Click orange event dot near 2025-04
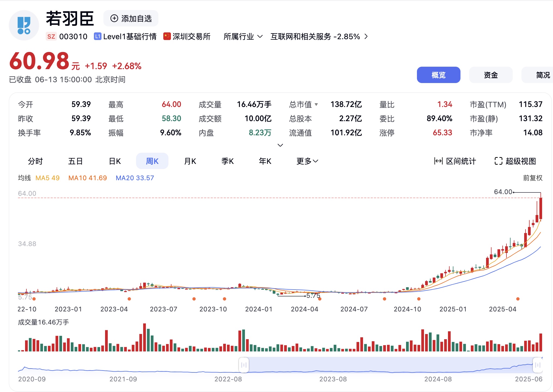 point(518,299)
